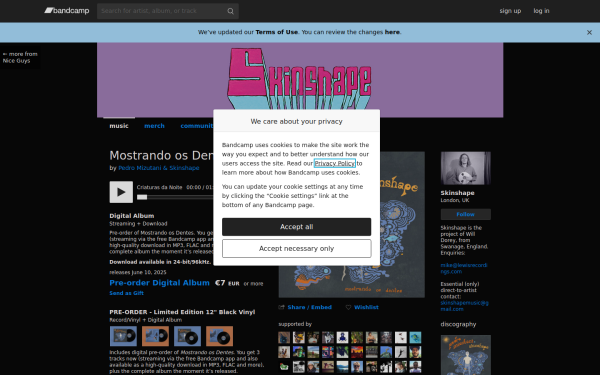Click PRE-ORDER Limited Edition 12" Black Vinyl heading

click(x=182, y=312)
